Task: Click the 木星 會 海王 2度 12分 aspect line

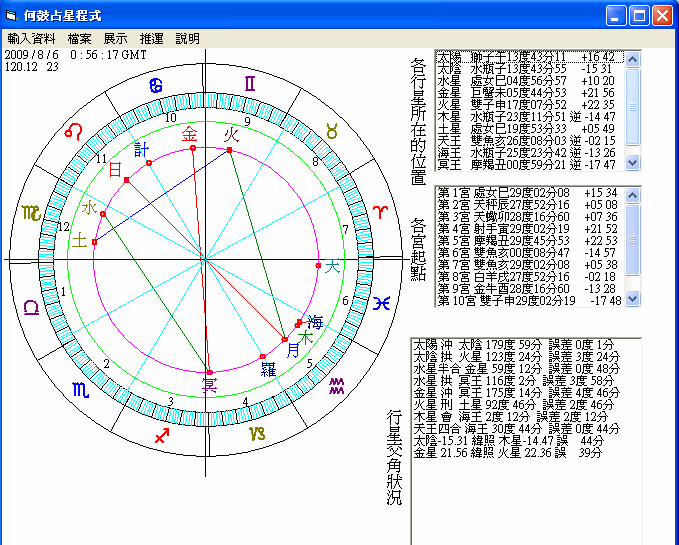Action: (511, 417)
